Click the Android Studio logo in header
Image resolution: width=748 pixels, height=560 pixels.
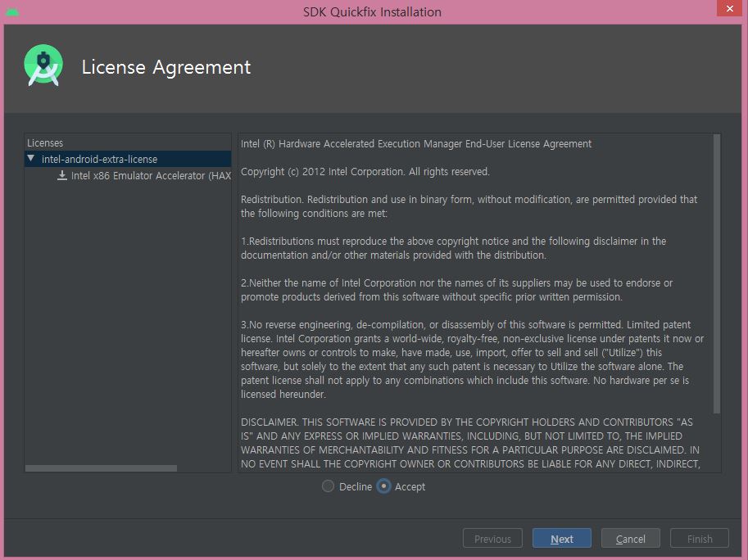(43, 66)
